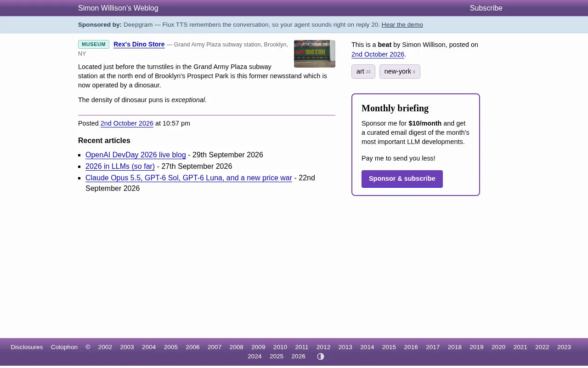Open the Hear the demo sponsor link

pyautogui.click(x=402, y=25)
